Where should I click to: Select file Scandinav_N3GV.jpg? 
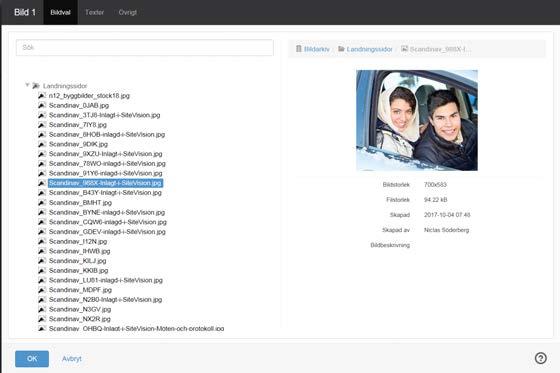(80, 309)
